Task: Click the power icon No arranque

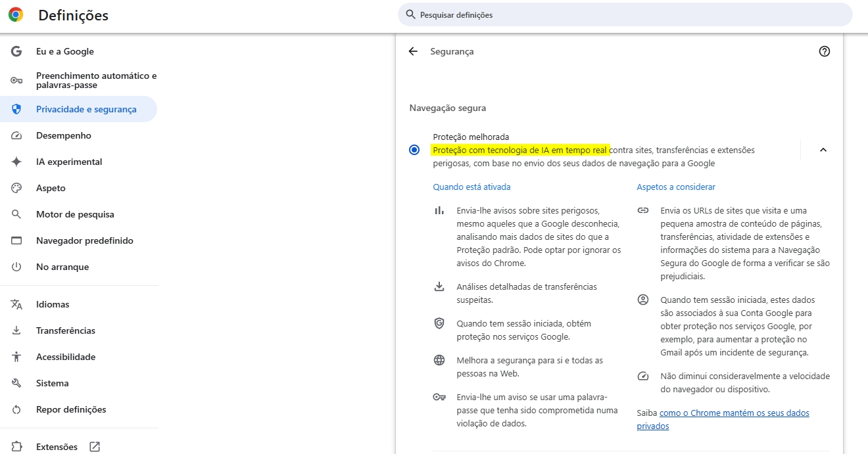Action: [x=16, y=267]
